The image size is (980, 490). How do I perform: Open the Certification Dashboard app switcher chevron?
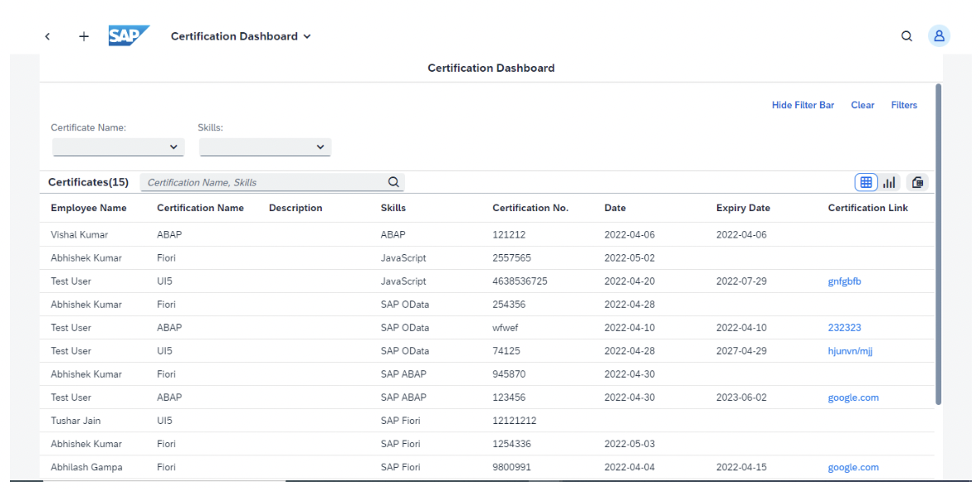coord(307,36)
